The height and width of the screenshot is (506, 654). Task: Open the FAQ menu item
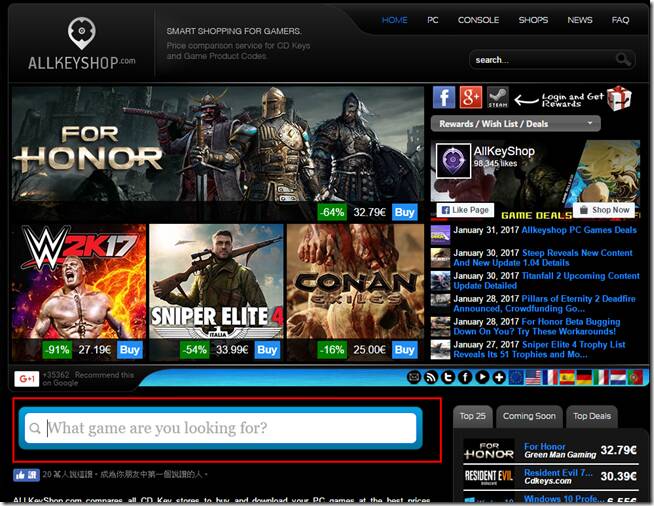620,20
